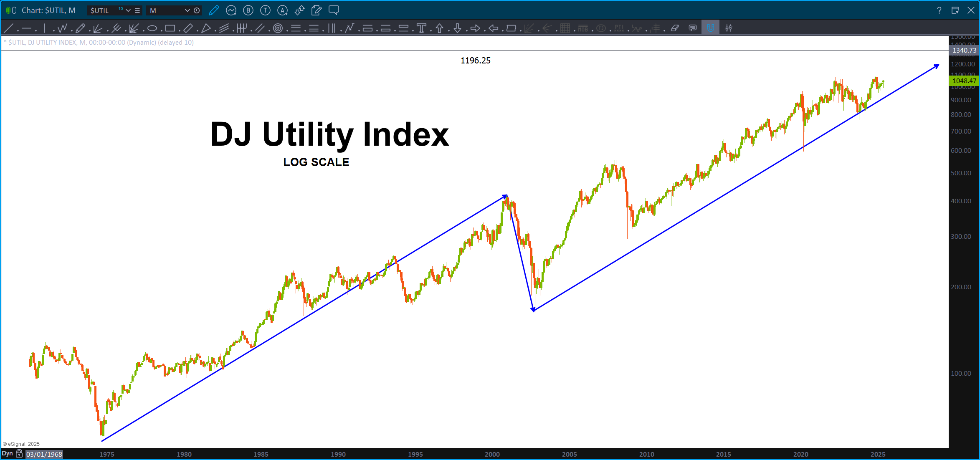The height and width of the screenshot is (460, 980).
Task: Click the DJ Utility Index text annotation
Action: point(330,135)
